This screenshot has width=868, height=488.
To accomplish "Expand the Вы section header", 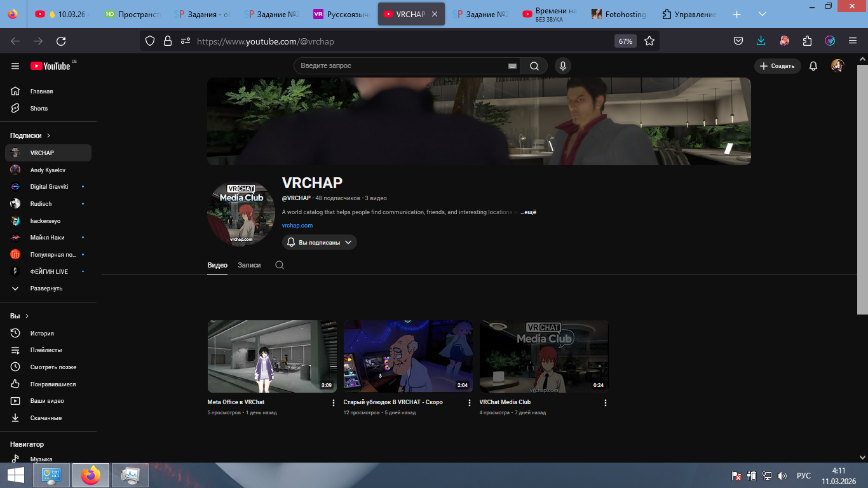I will (x=20, y=316).
